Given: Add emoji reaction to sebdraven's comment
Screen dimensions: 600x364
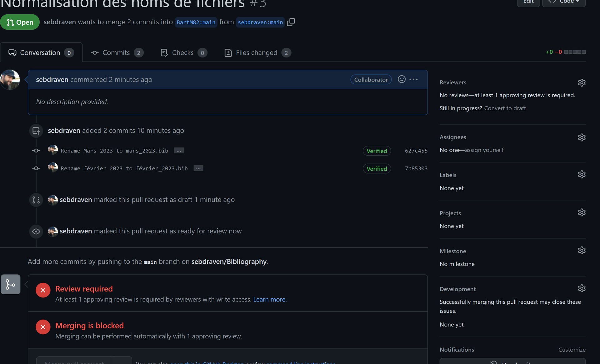Looking at the screenshot, I should tap(402, 79).
